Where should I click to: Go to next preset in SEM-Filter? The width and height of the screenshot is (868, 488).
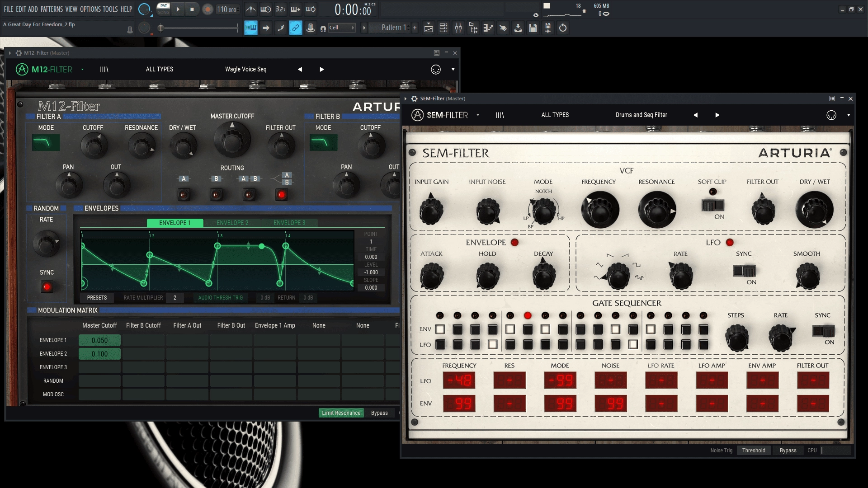tap(717, 115)
